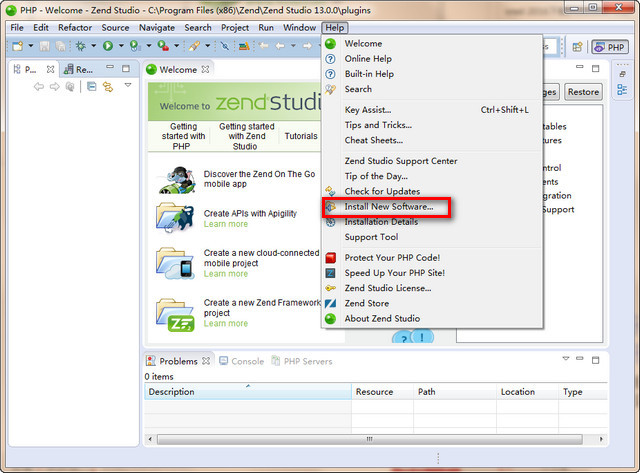Expand the Debug dropdown arrow
Viewport: 640px width, 473px height.
coord(93,46)
